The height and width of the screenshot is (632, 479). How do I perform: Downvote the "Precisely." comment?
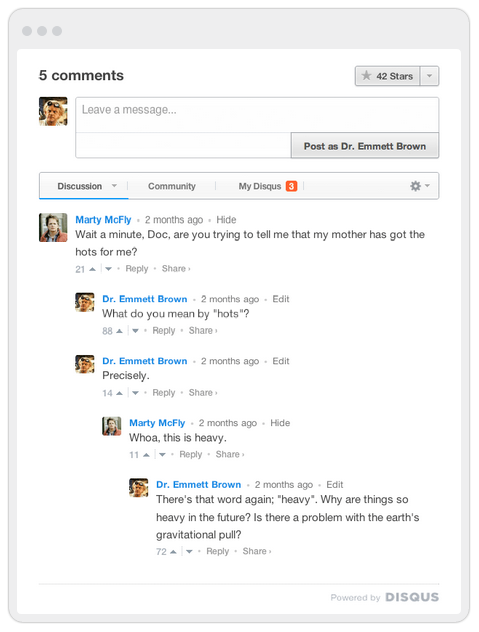click(x=135, y=393)
